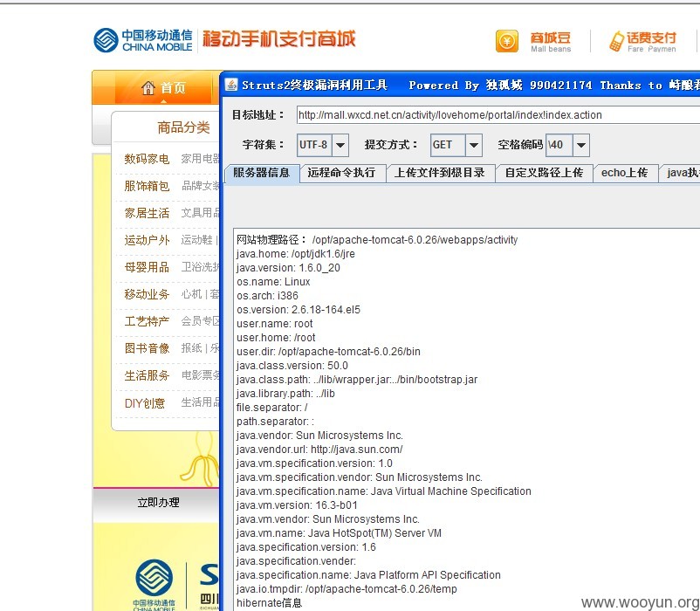
Task: Click the user.home: /root line
Action: tap(276, 338)
